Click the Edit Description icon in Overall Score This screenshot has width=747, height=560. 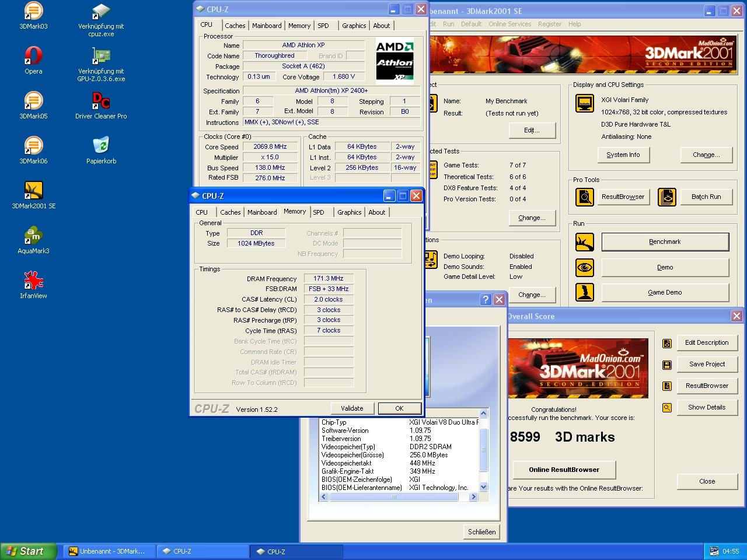pos(667,343)
